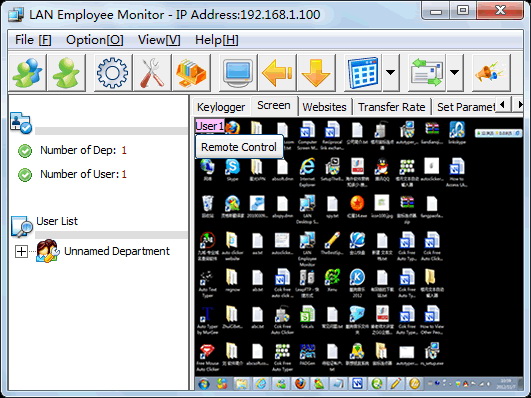Image resolution: width=531 pixels, height=398 pixels.
Task: Click the orange down arrow toolbar icon
Action: click(316, 72)
